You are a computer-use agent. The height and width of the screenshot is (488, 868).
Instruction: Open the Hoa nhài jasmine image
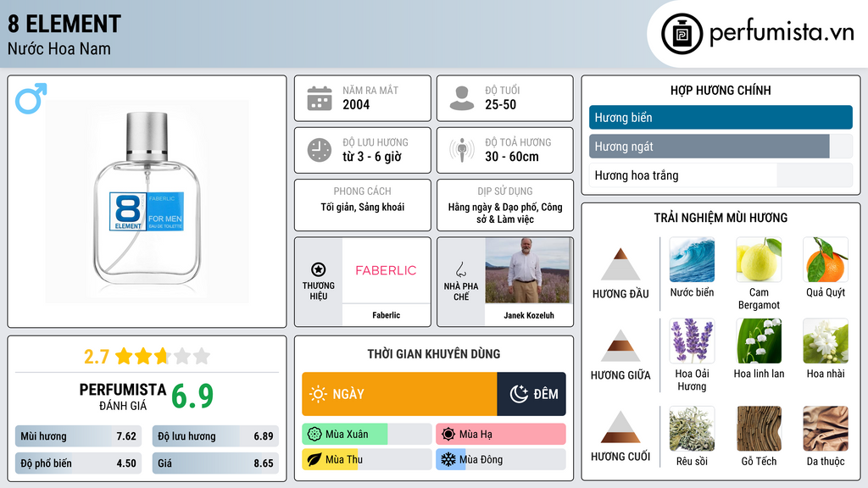tap(826, 341)
